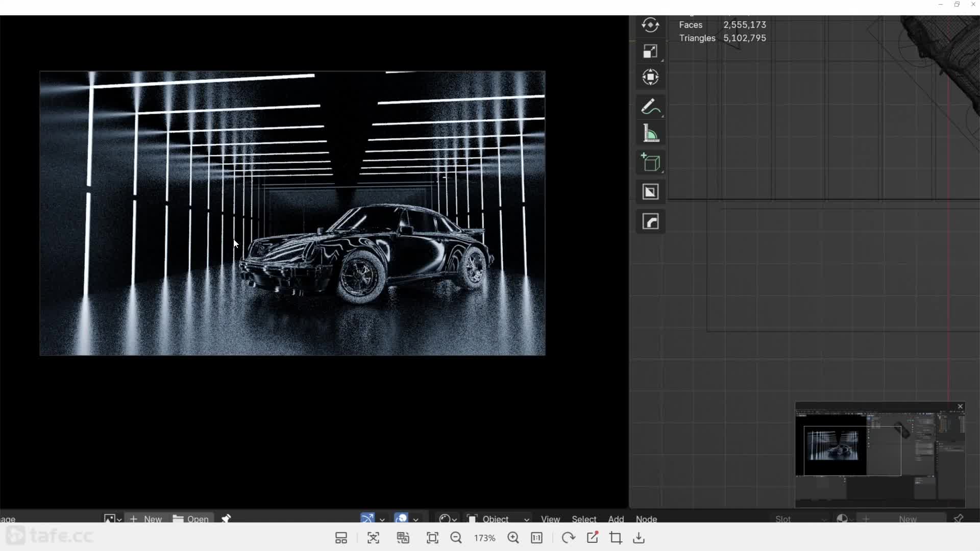The height and width of the screenshot is (551, 980).
Task: Click the rendered Porsche image
Action: pyautogui.click(x=292, y=213)
